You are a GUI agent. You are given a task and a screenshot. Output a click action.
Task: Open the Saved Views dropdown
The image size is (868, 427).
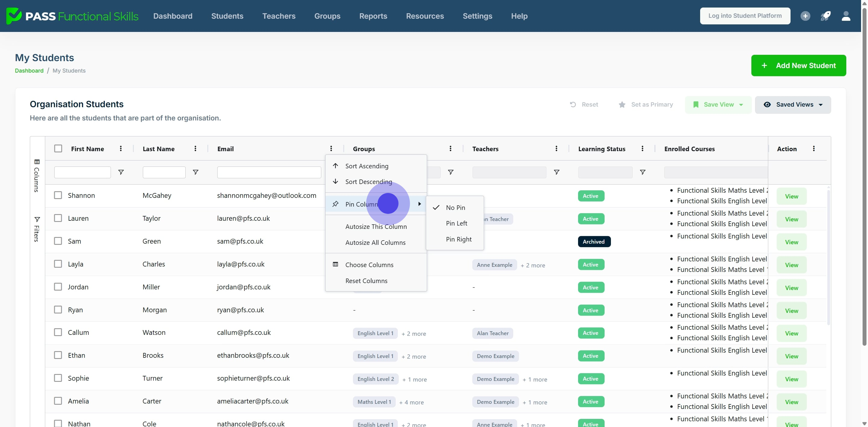(x=793, y=104)
